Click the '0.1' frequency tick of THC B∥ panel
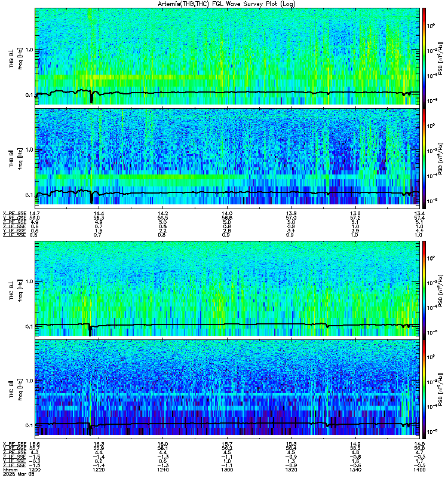This screenshot has width=448, height=478. coord(29,425)
